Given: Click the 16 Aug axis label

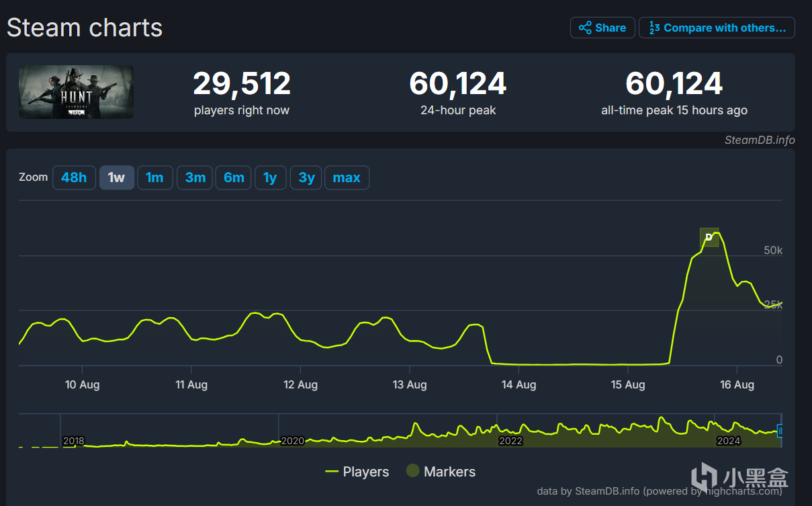Looking at the screenshot, I should 737,384.
